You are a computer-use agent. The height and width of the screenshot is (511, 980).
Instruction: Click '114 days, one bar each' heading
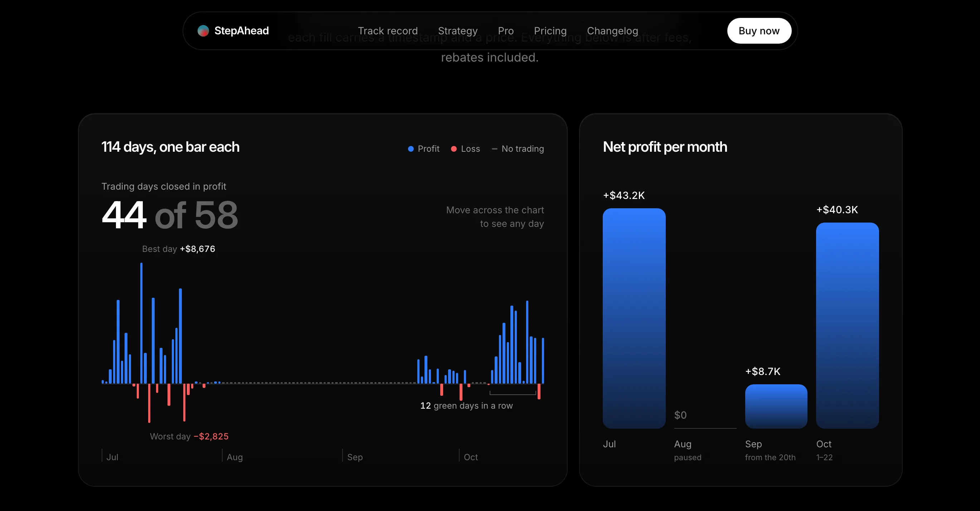pyautogui.click(x=170, y=147)
